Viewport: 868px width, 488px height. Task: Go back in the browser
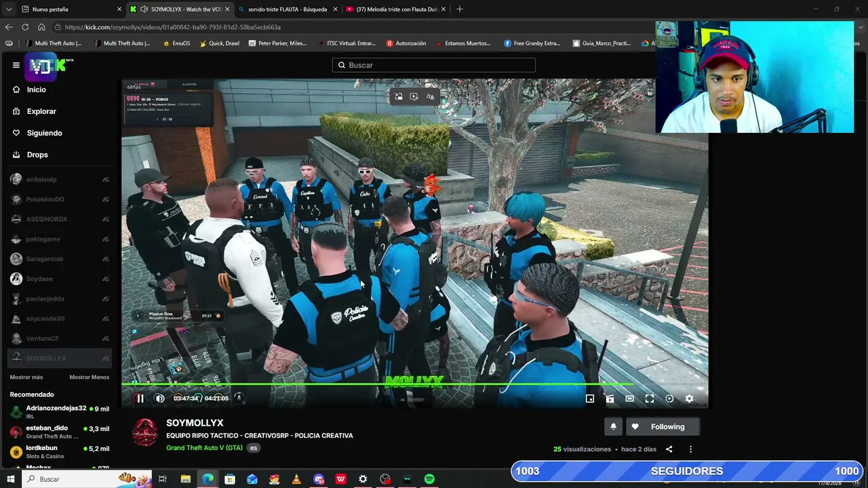pyautogui.click(x=8, y=27)
